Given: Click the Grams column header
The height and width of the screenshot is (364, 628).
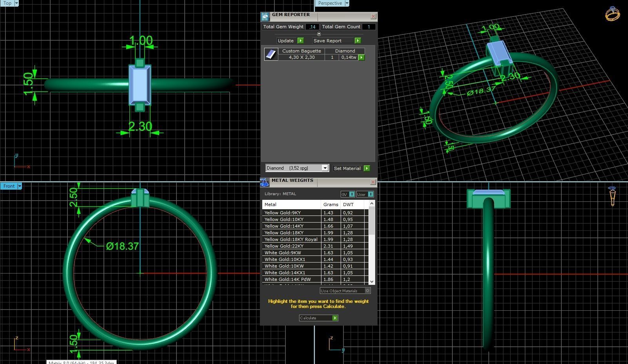Looking at the screenshot, I should tap(331, 205).
